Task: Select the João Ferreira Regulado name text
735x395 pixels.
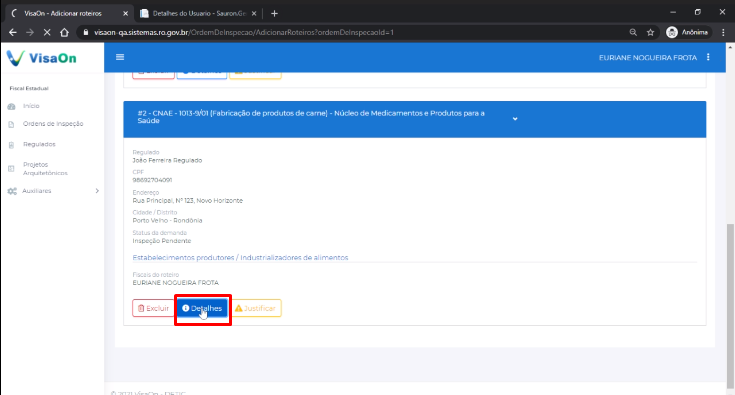Action: click(167, 160)
